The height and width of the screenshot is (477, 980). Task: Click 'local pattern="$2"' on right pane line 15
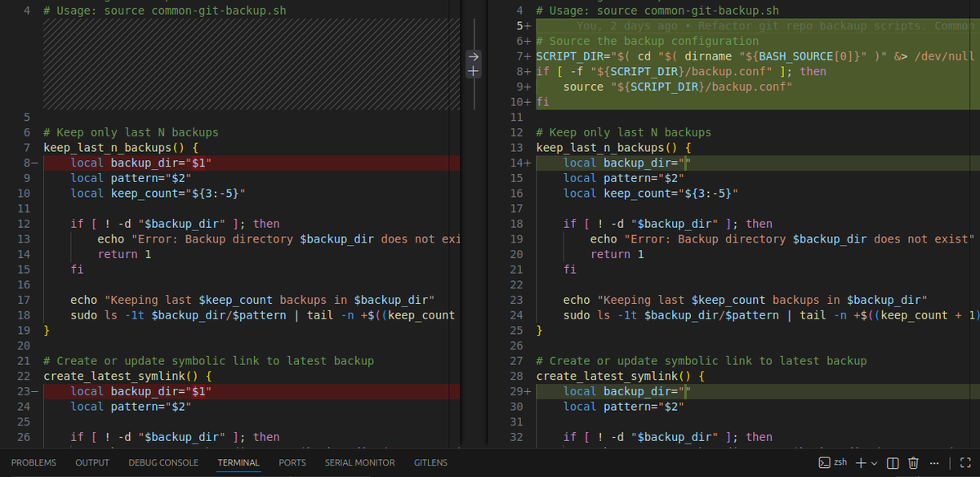tap(623, 178)
